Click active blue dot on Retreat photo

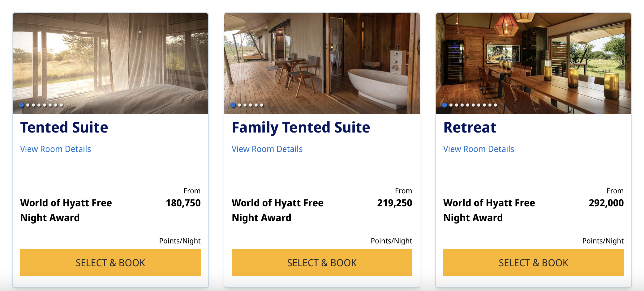[444, 105]
